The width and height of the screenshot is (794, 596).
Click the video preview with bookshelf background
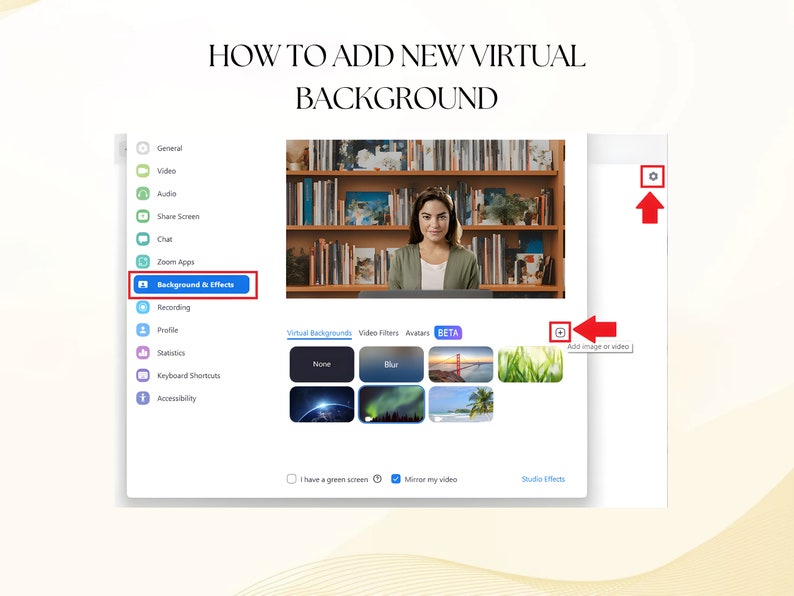[x=425, y=219]
